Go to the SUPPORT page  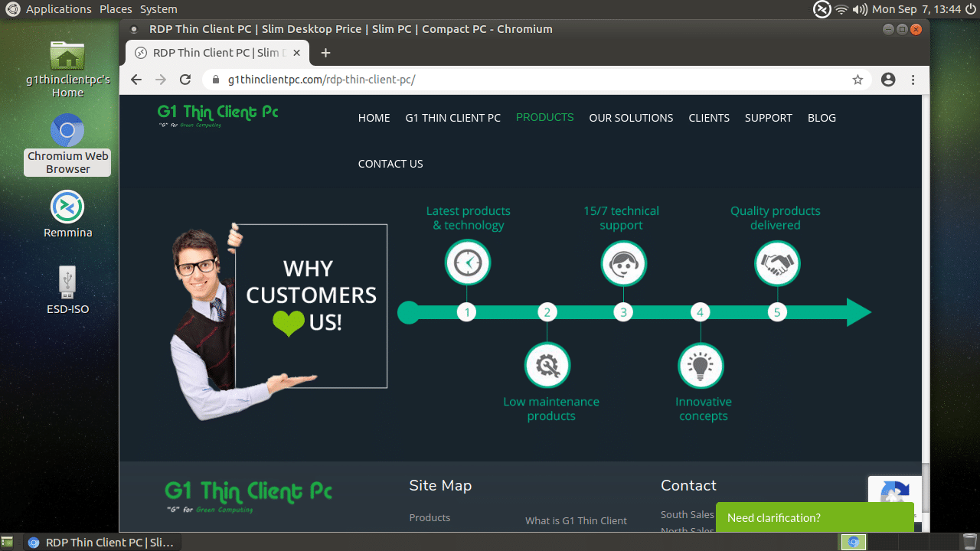click(768, 118)
